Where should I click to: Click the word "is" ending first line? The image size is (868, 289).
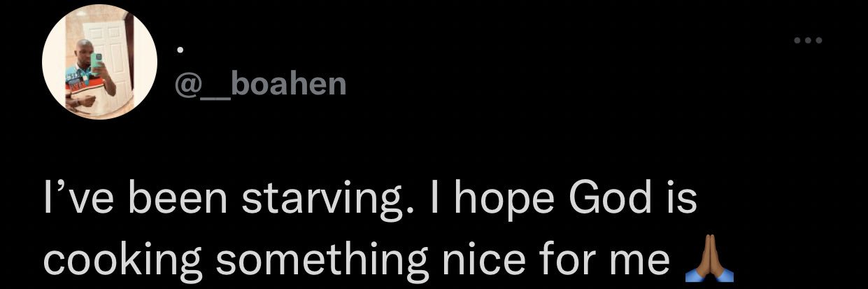coord(681,198)
